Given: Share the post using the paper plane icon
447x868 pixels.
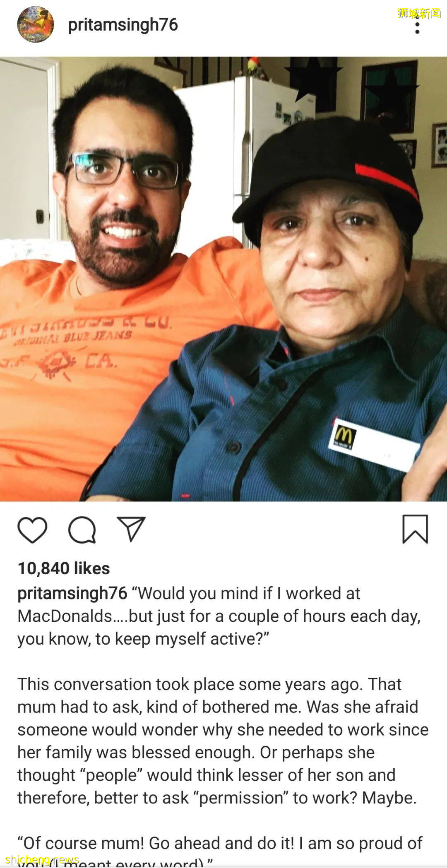Looking at the screenshot, I should click(131, 529).
